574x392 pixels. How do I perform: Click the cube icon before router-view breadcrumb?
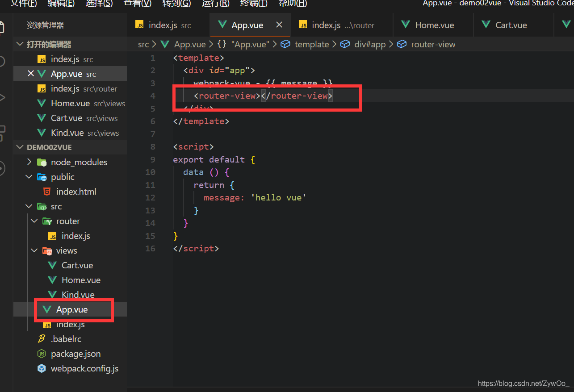pyautogui.click(x=402, y=44)
